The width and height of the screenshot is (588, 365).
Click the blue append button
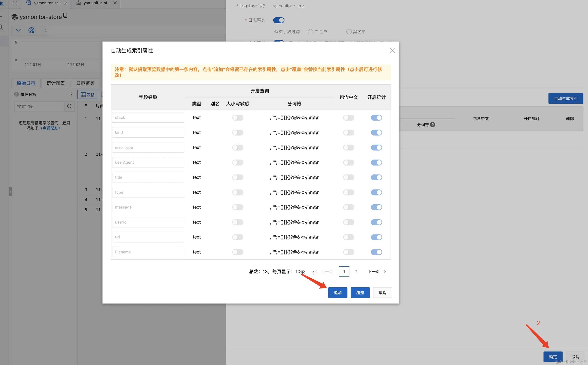click(x=337, y=293)
